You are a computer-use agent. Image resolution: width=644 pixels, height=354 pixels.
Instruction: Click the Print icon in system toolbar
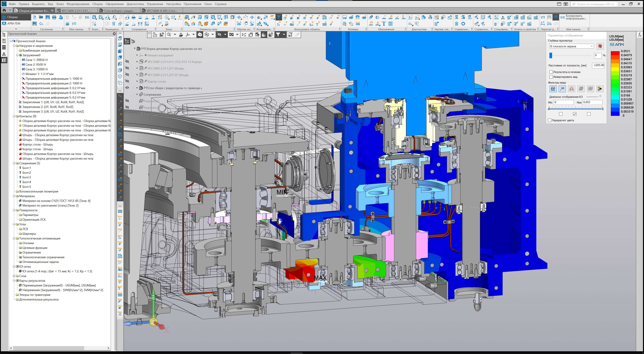coord(54,17)
